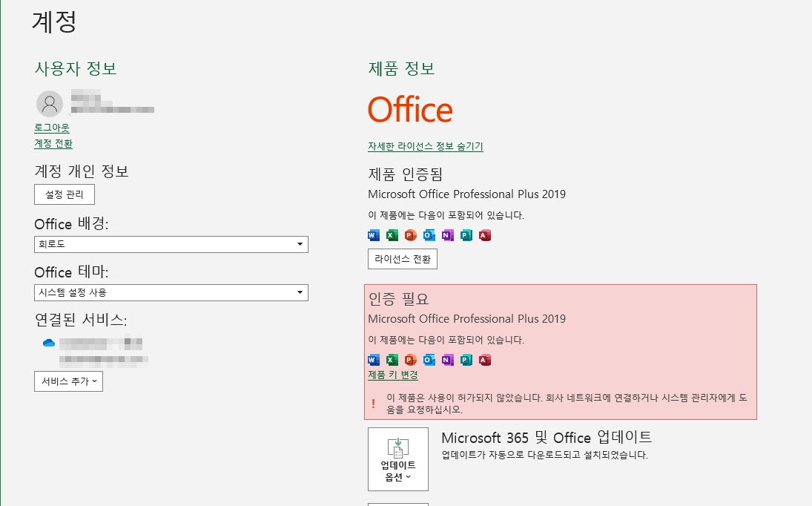Screen dimensions: 812x506
Task: Expand the 서비스 추가 dropdown button
Action: click(x=68, y=381)
